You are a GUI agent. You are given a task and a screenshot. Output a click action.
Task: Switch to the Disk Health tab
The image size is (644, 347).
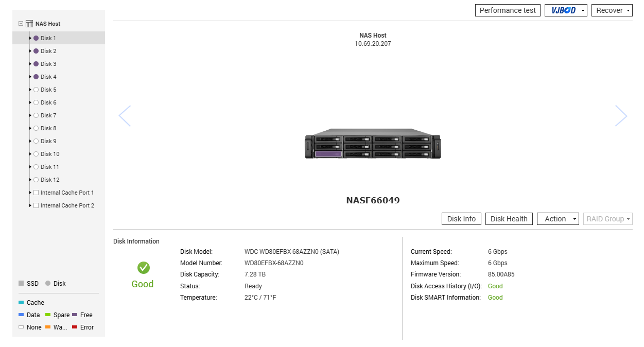pyautogui.click(x=509, y=218)
